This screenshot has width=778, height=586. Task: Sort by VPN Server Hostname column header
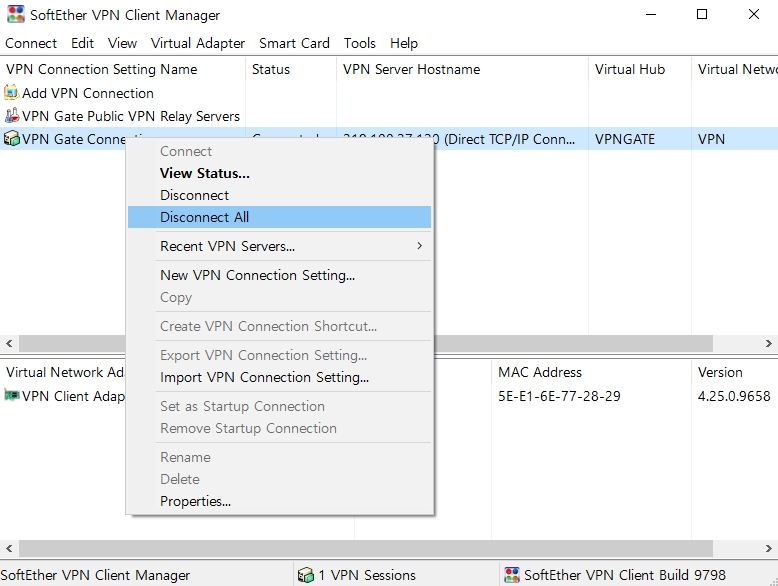tap(462, 69)
